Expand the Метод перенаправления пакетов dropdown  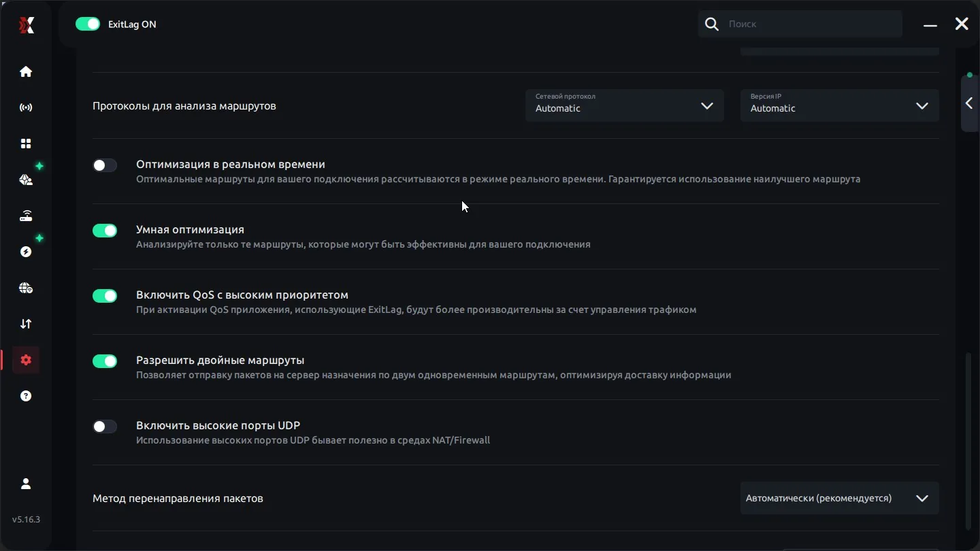click(840, 499)
